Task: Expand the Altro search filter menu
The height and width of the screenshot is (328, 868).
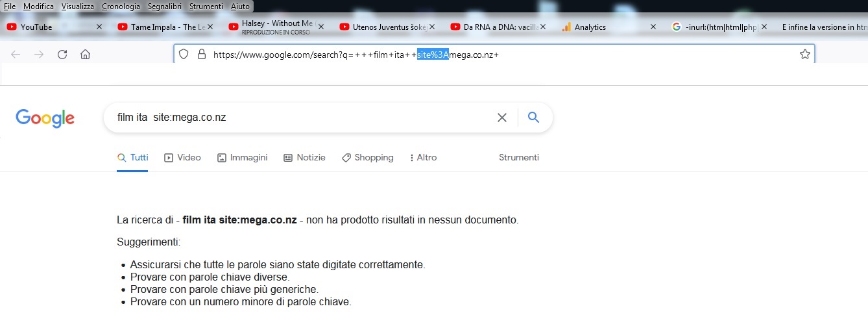Action: pos(423,157)
